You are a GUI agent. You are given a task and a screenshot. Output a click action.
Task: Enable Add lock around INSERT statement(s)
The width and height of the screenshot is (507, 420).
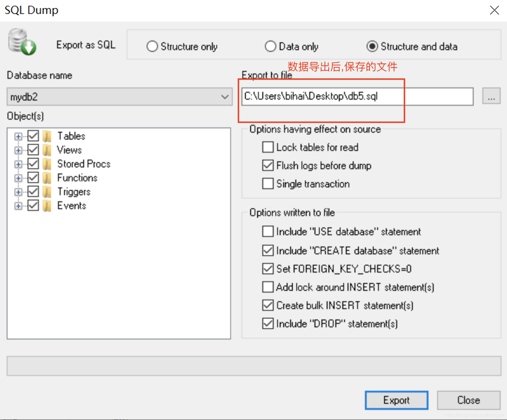[268, 287]
